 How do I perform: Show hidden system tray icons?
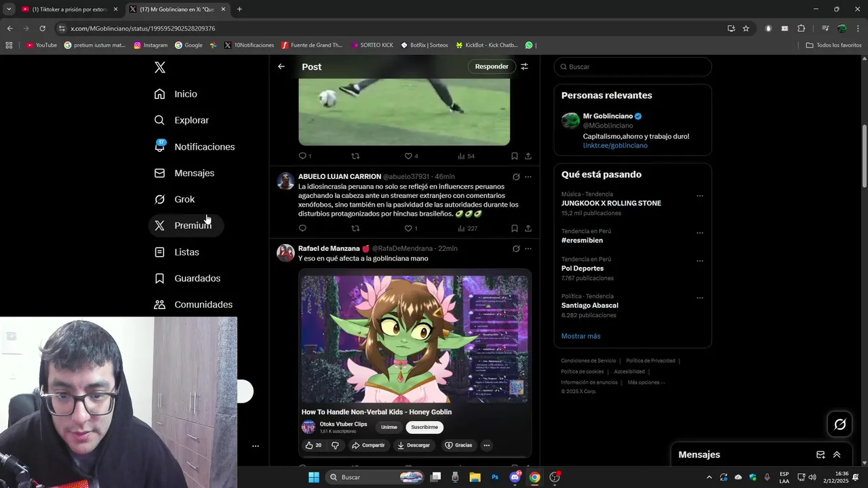pos(709,477)
